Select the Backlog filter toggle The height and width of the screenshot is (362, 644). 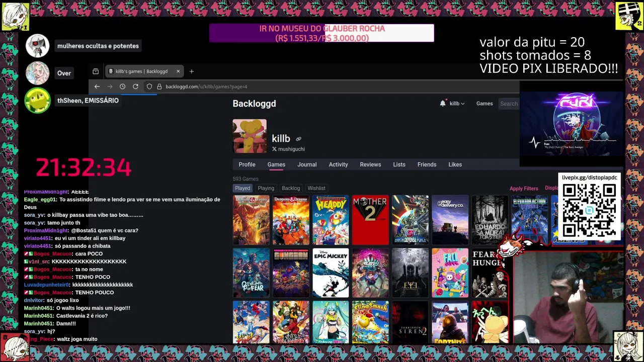[291, 188]
